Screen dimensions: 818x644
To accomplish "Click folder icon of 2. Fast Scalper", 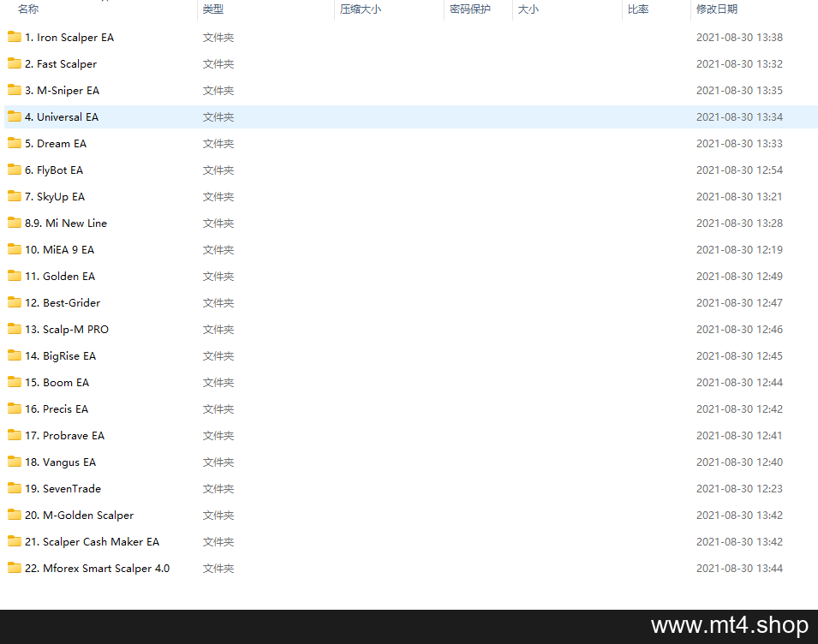I will [15, 63].
